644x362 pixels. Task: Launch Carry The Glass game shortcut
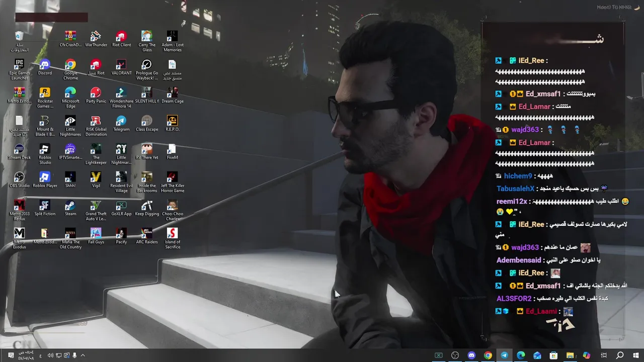[x=147, y=41]
